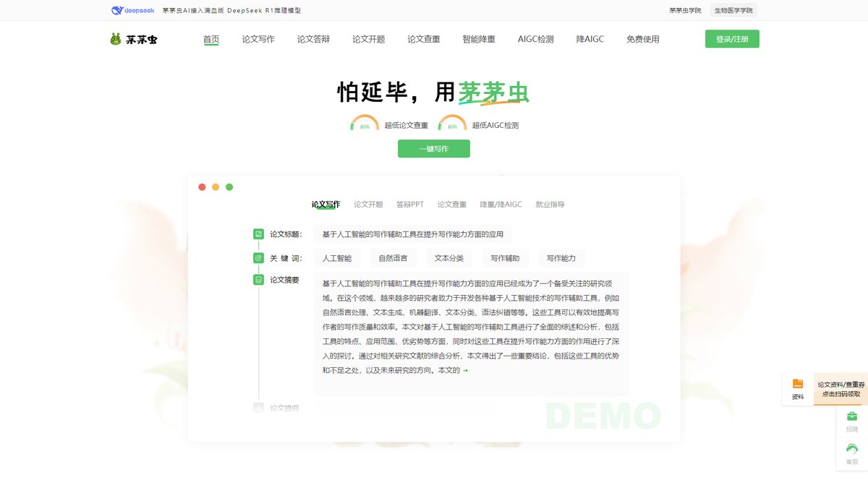
Task: Open the 生物医学学院 link
Action: [733, 11]
